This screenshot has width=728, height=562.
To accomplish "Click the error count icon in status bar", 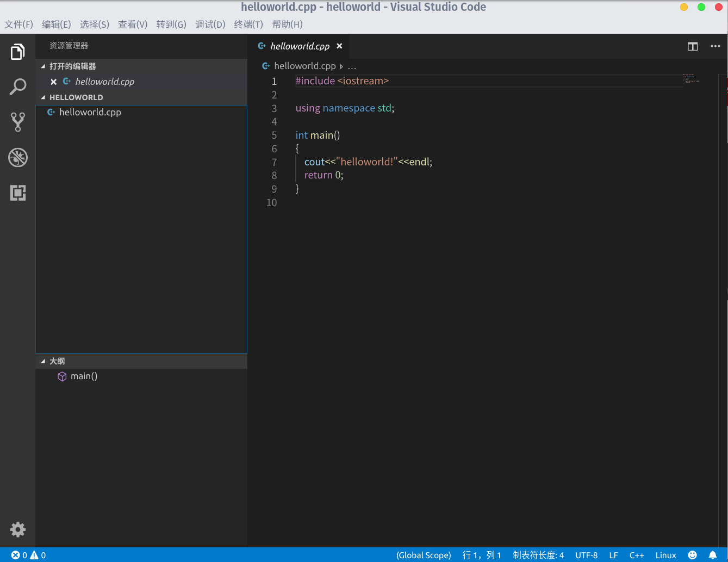I will pos(16,555).
